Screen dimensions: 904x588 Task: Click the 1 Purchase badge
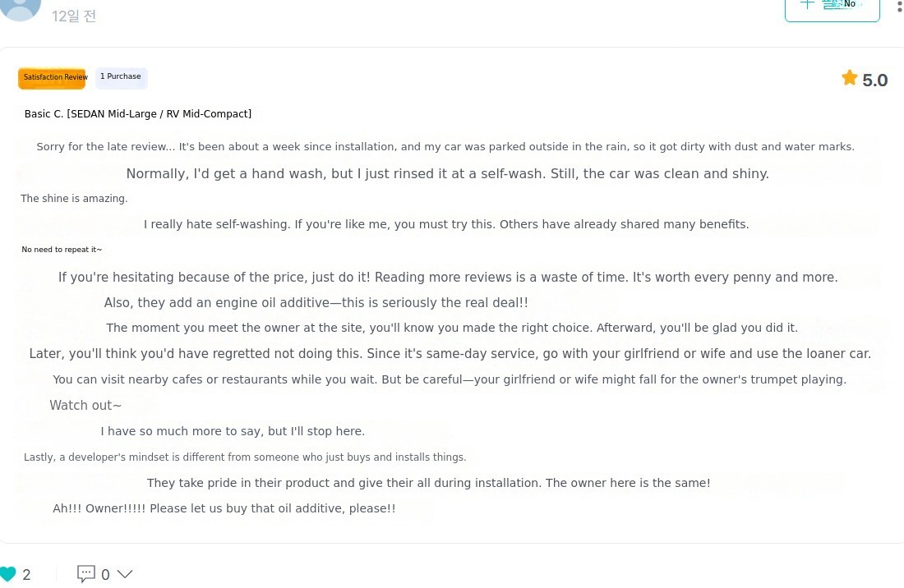[x=121, y=77]
